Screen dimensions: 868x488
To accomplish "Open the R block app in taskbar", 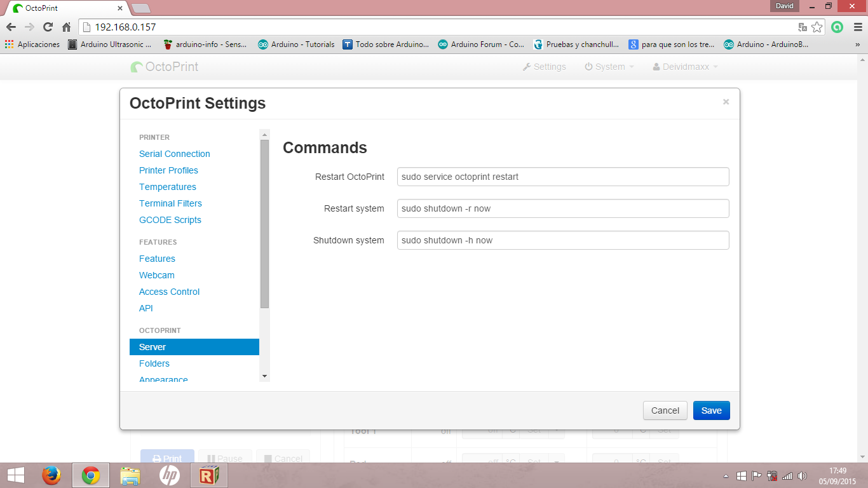I will pos(209,475).
